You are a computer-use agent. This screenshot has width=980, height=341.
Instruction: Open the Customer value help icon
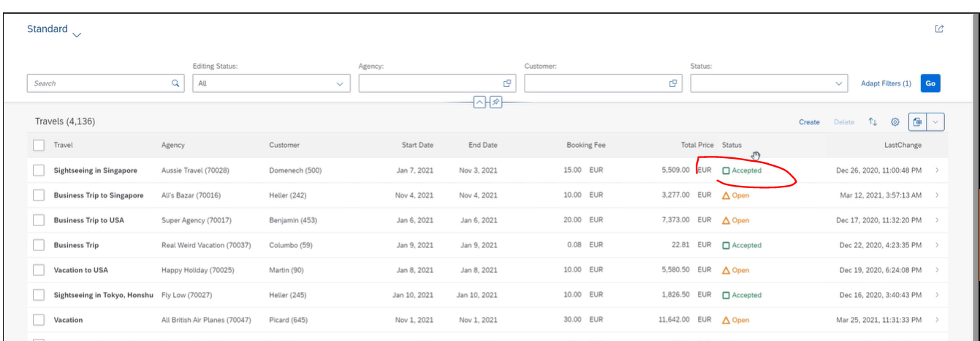(673, 83)
